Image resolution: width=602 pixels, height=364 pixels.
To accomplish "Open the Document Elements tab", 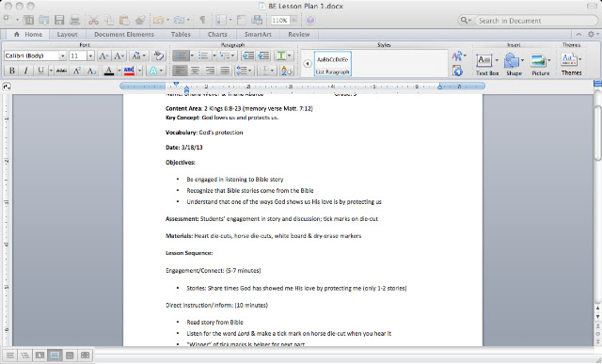I will [124, 35].
